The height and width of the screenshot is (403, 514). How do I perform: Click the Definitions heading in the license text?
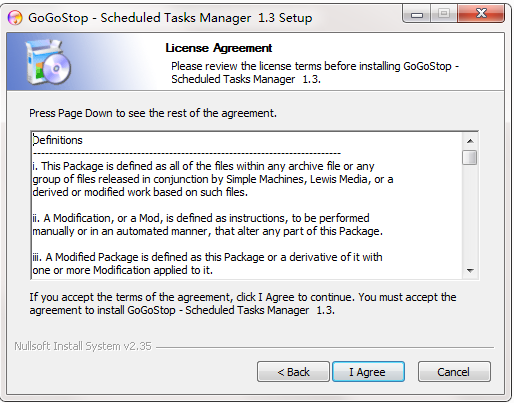[x=57, y=140]
